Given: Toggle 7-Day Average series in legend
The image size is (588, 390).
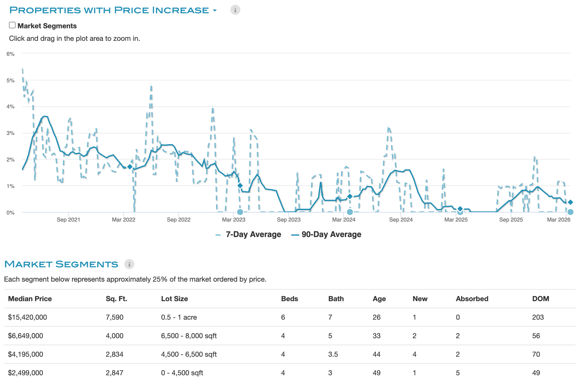Looking at the screenshot, I should click(253, 235).
